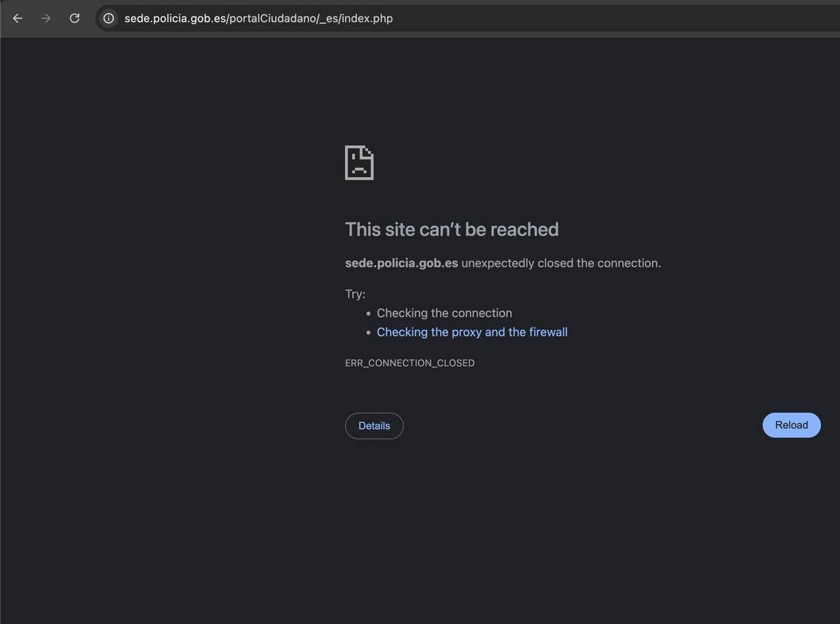This screenshot has width=840, height=624.
Task: Click 'Checking the connection' bullet text
Action: pyautogui.click(x=444, y=313)
